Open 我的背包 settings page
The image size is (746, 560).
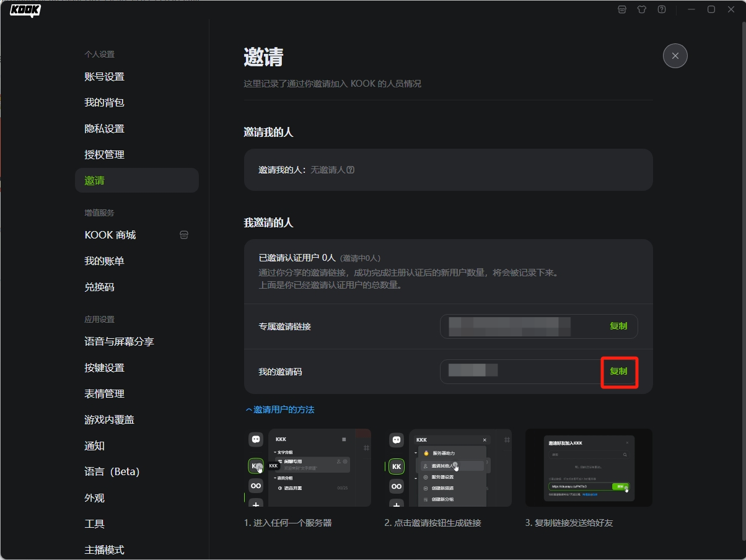pyautogui.click(x=137, y=103)
